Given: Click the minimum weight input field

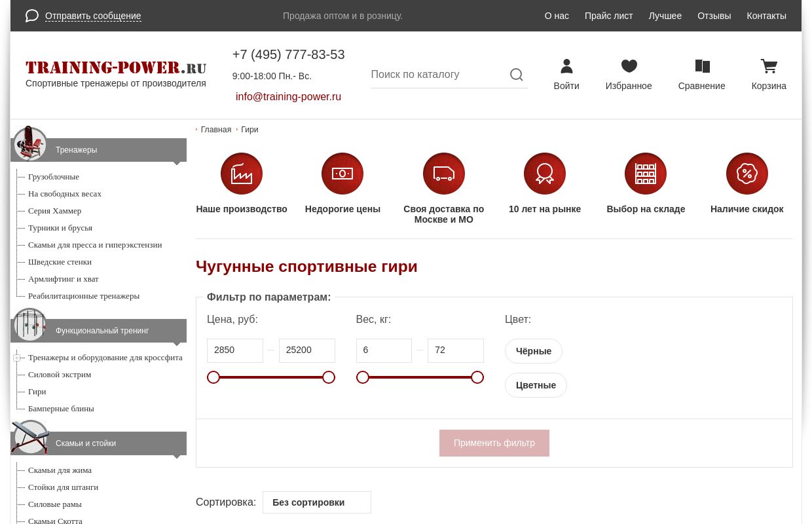Looking at the screenshot, I should 384,350.
